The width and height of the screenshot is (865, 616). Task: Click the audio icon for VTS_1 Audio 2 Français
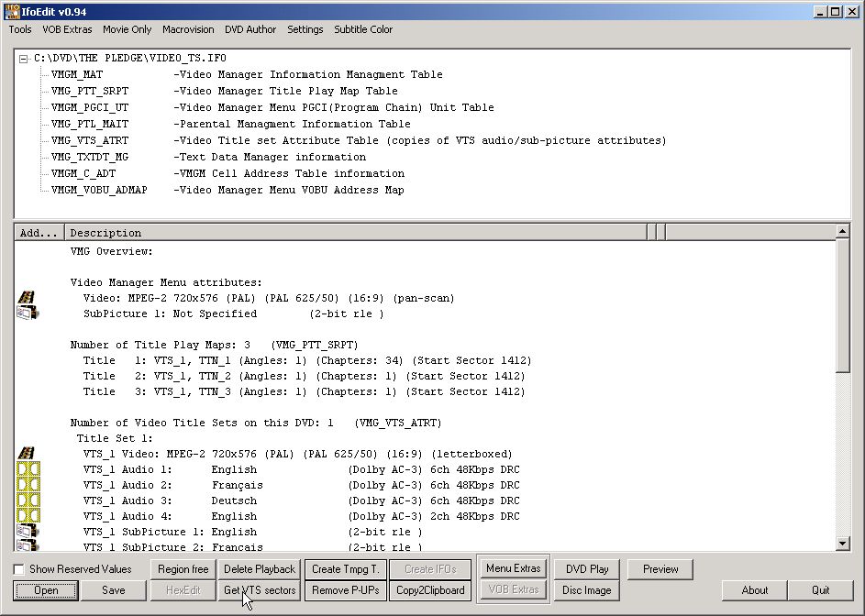[x=28, y=485]
